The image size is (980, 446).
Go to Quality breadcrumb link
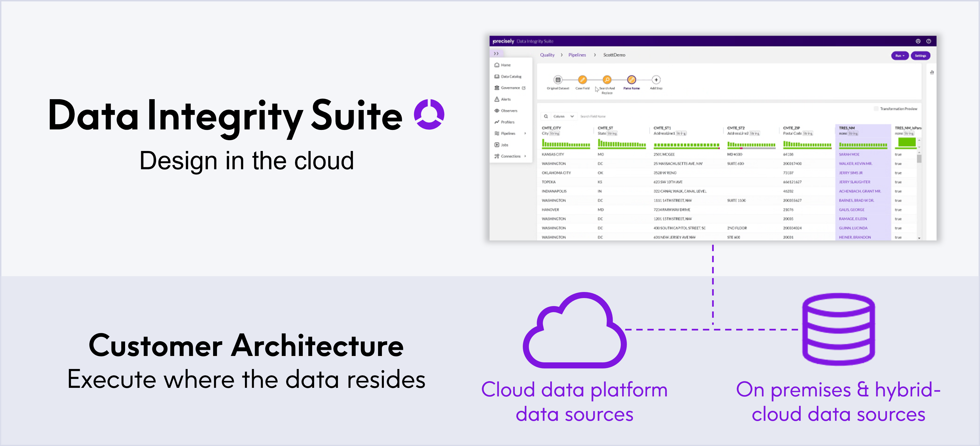(x=547, y=55)
